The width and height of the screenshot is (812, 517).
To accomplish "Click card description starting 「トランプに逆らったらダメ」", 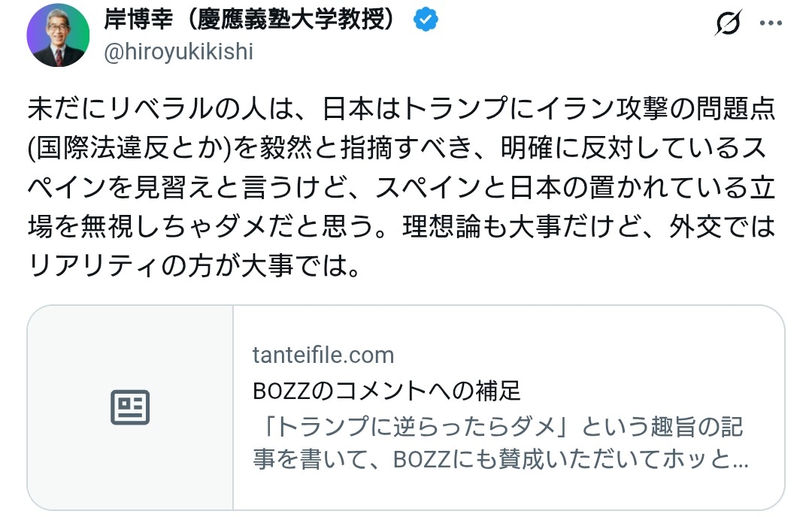I will click(x=498, y=428).
